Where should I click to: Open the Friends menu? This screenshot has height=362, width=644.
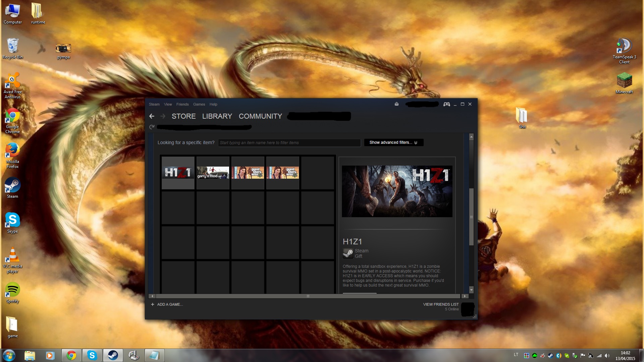pyautogui.click(x=182, y=104)
